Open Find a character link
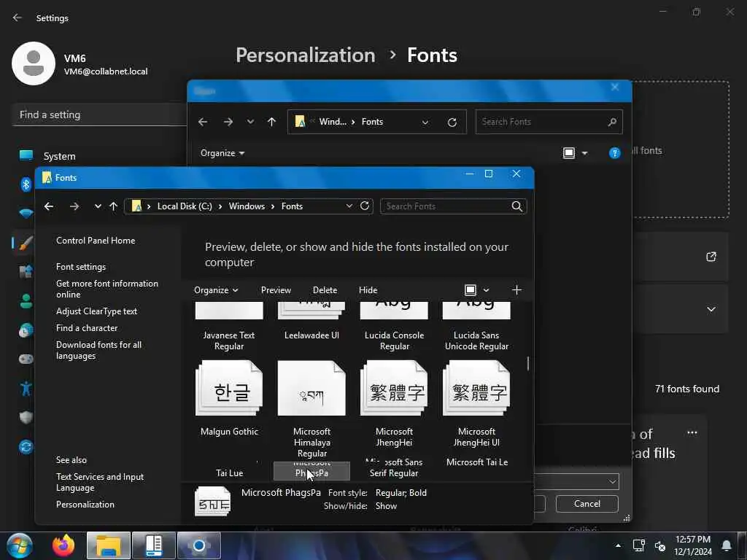 87,327
